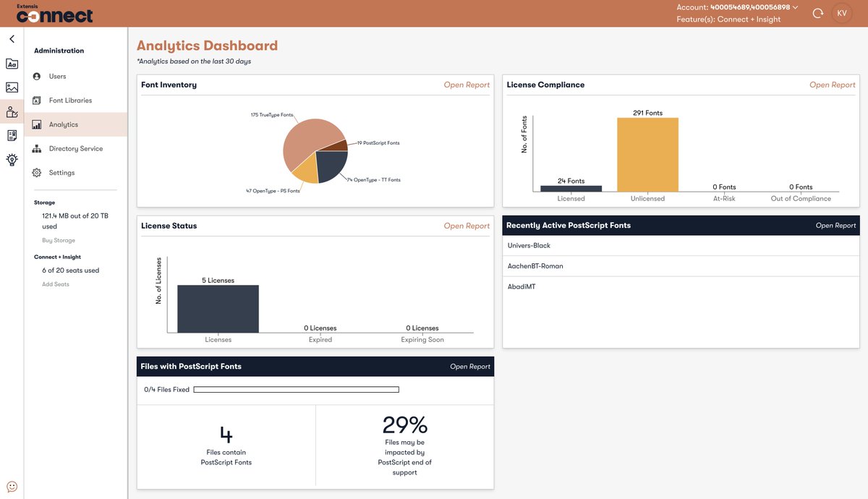The height and width of the screenshot is (499, 868).
Task: Collapse the sidebar with the back chevron
Action: pos(12,39)
